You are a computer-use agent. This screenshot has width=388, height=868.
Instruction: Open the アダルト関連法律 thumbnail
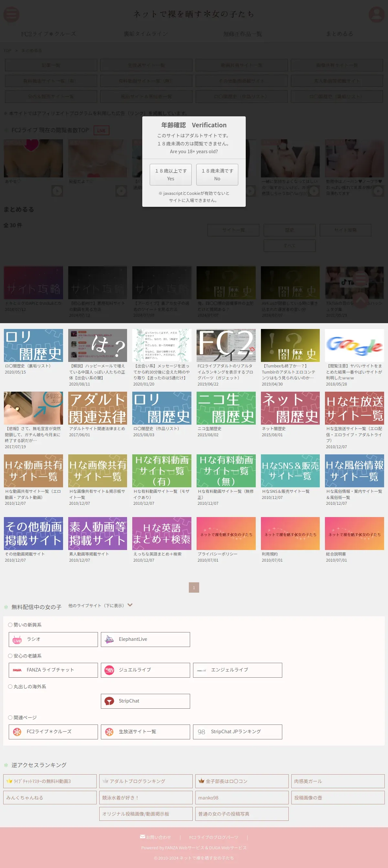[x=97, y=408]
